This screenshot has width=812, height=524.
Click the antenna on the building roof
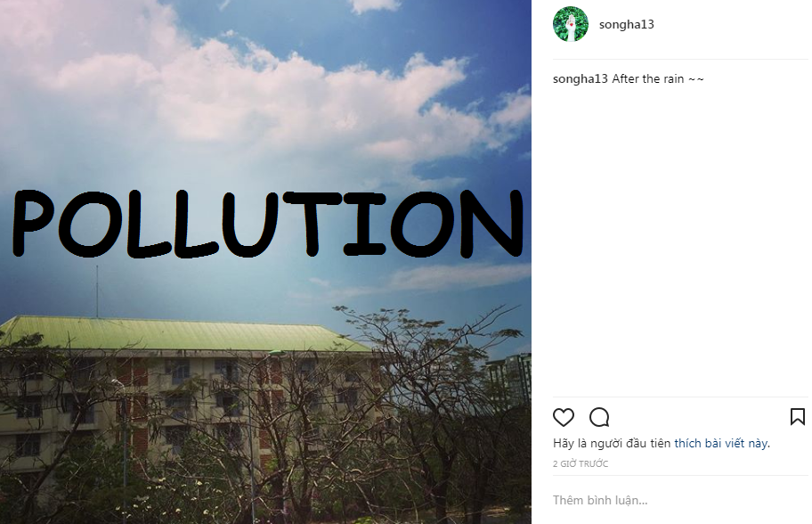(97, 290)
